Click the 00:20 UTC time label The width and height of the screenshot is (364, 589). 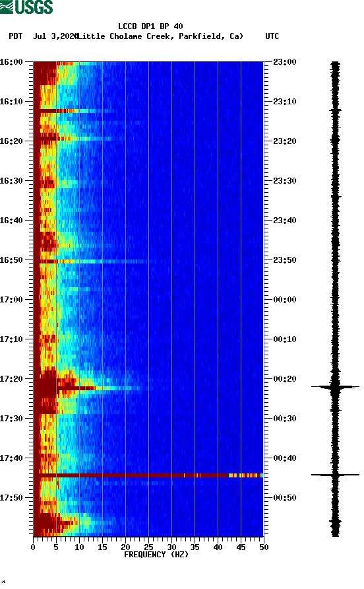(x=285, y=379)
